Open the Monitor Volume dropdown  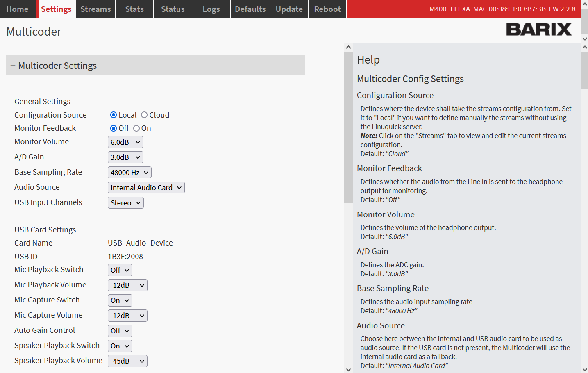(125, 142)
